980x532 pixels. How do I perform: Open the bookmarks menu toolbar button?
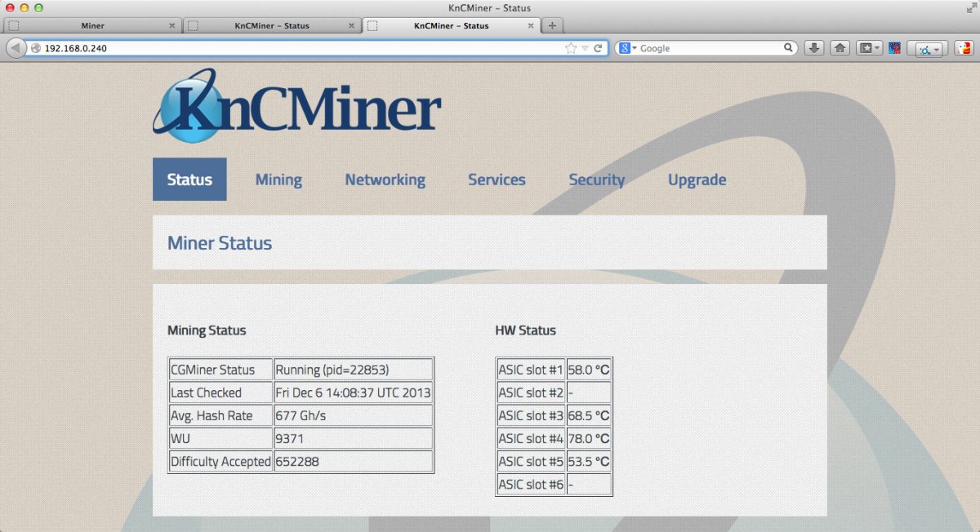point(869,48)
